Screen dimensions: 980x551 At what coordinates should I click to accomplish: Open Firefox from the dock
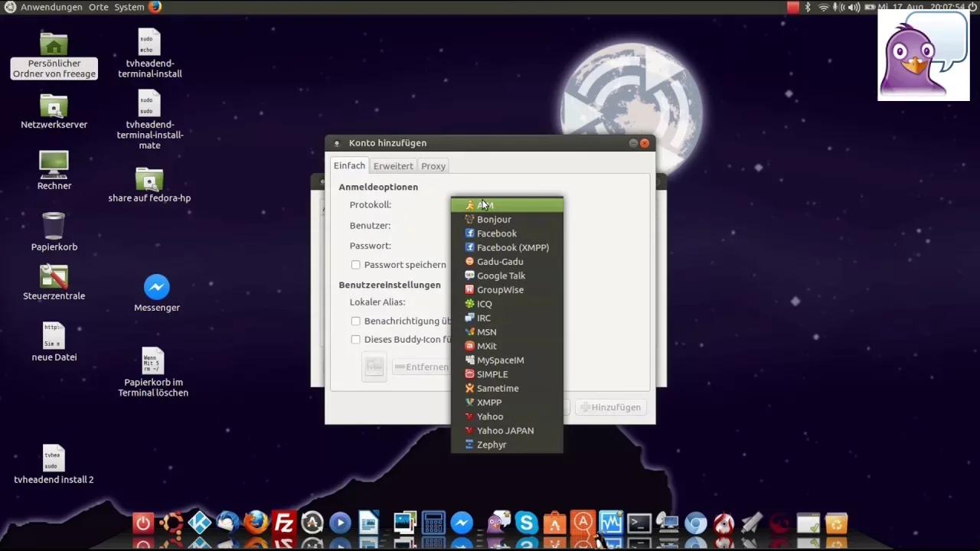coord(256,523)
